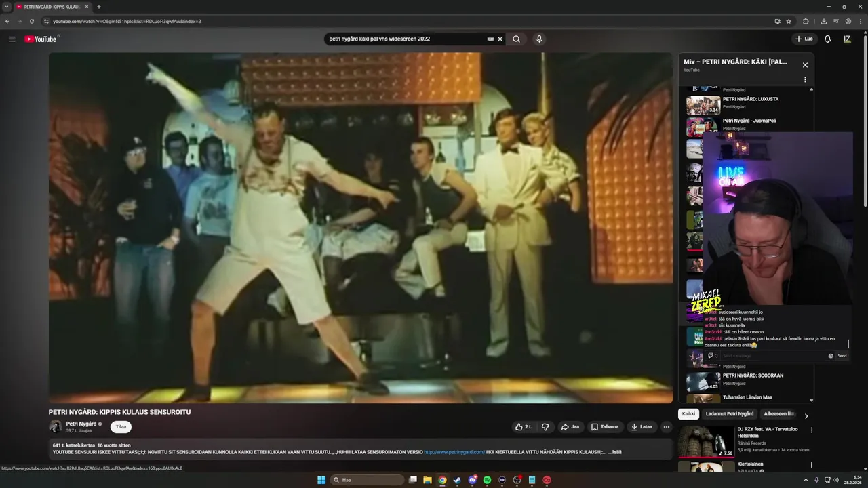
Task: Subscribe with the Tilaa button
Action: (121, 427)
